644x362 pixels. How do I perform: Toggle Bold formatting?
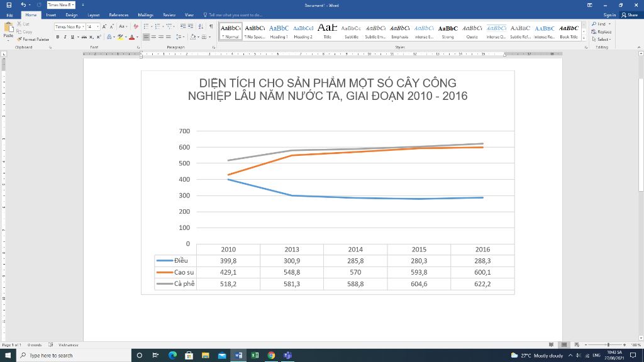click(x=58, y=37)
